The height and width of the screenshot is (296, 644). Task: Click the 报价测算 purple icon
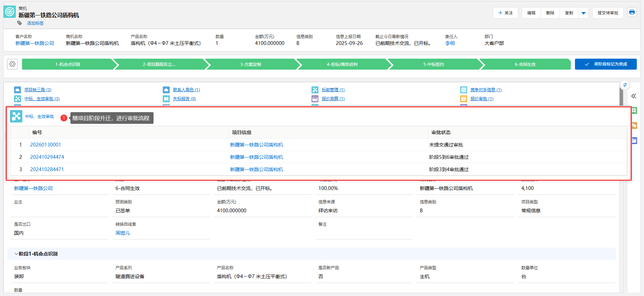(315, 99)
